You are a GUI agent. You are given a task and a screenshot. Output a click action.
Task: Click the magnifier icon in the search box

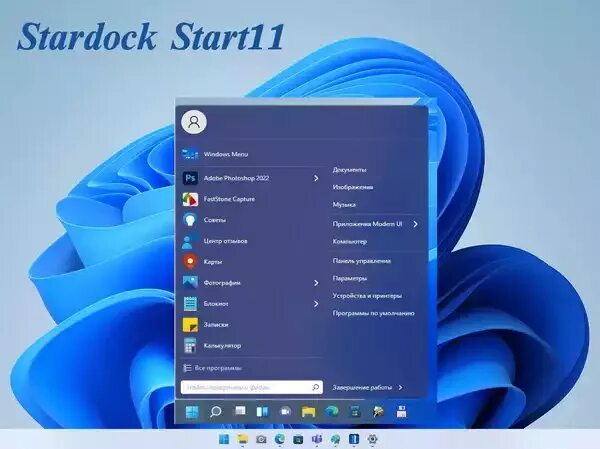tap(315, 387)
